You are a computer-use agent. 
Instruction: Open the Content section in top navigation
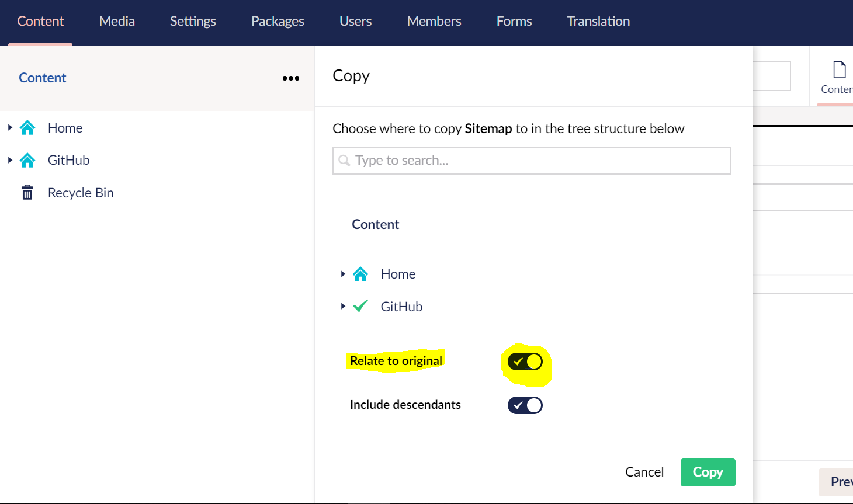[x=40, y=22]
